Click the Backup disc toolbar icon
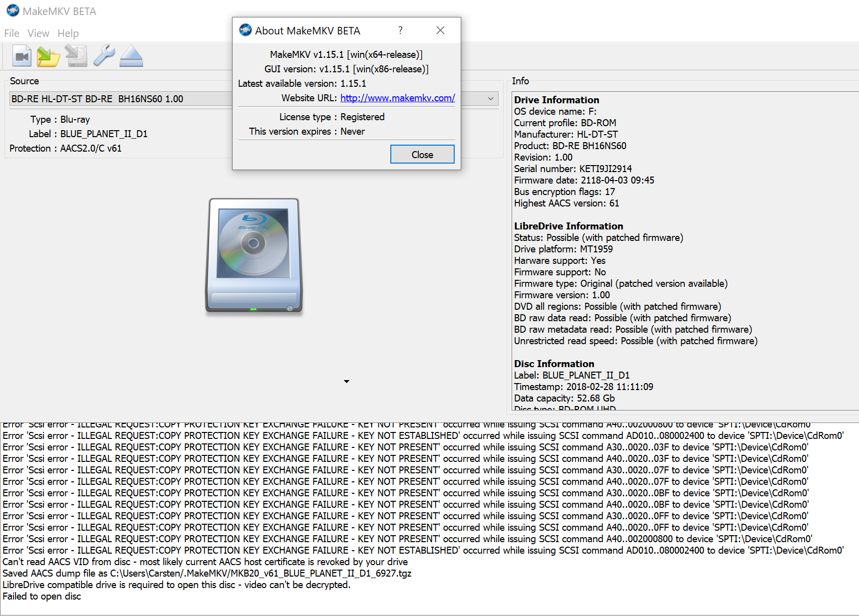The image size is (859, 616). tap(76, 56)
